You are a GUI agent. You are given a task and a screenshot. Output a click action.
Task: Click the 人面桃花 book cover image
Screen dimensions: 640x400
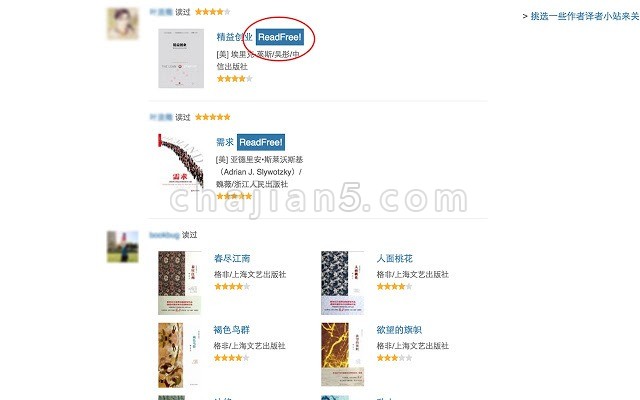pyautogui.click(x=342, y=283)
